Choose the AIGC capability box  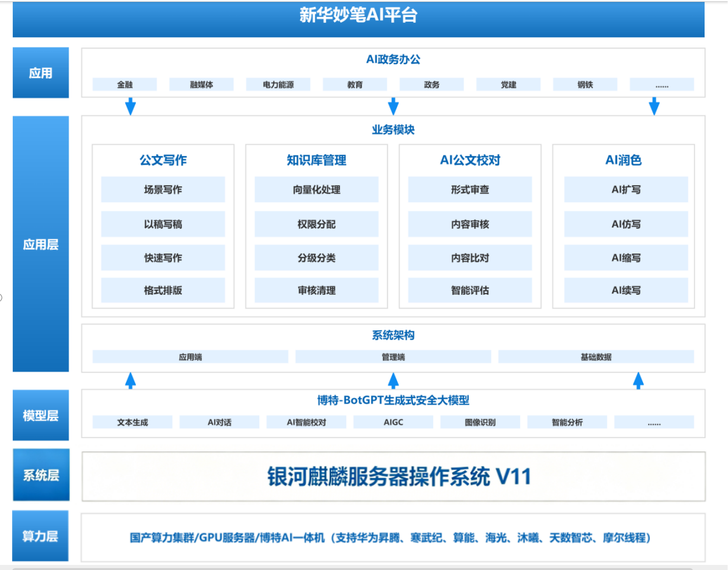click(393, 422)
